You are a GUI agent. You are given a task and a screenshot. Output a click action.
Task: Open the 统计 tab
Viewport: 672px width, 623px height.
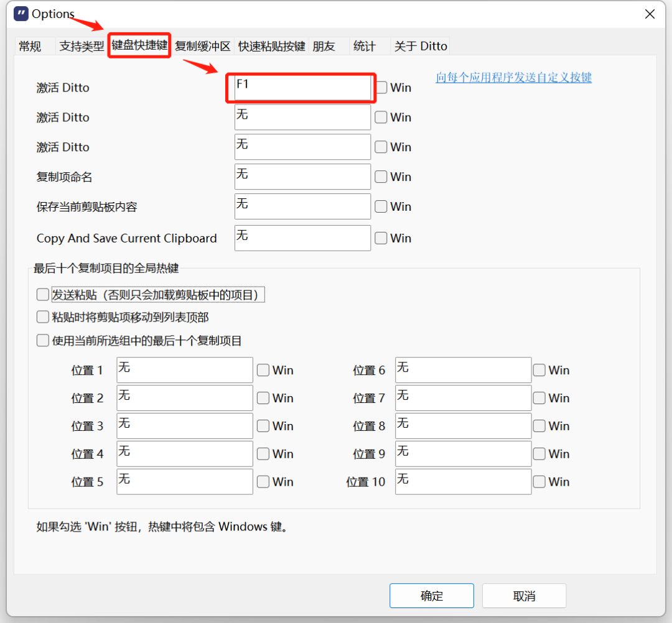(x=364, y=46)
